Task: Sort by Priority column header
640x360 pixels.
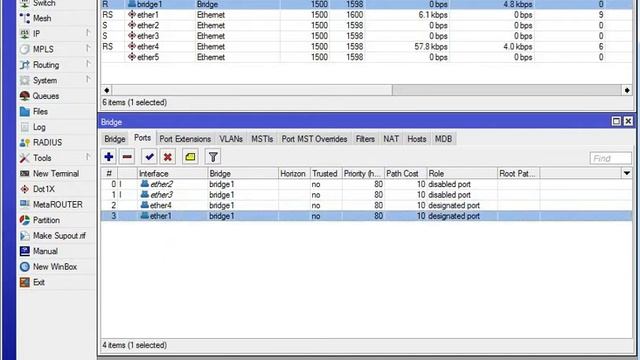Action: [363, 173]
